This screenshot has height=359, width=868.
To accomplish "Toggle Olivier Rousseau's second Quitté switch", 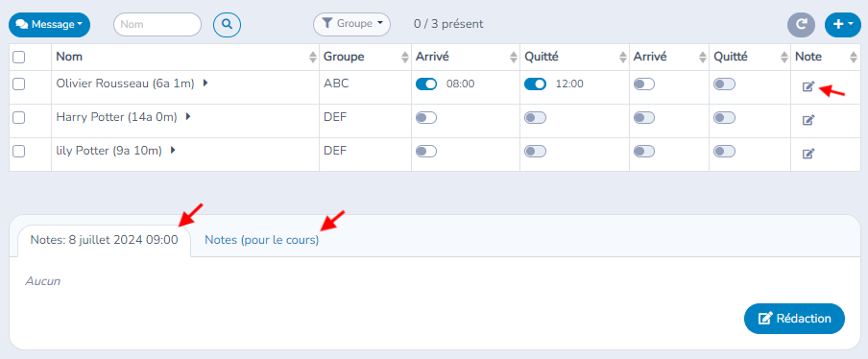I will tap(725, 84).
